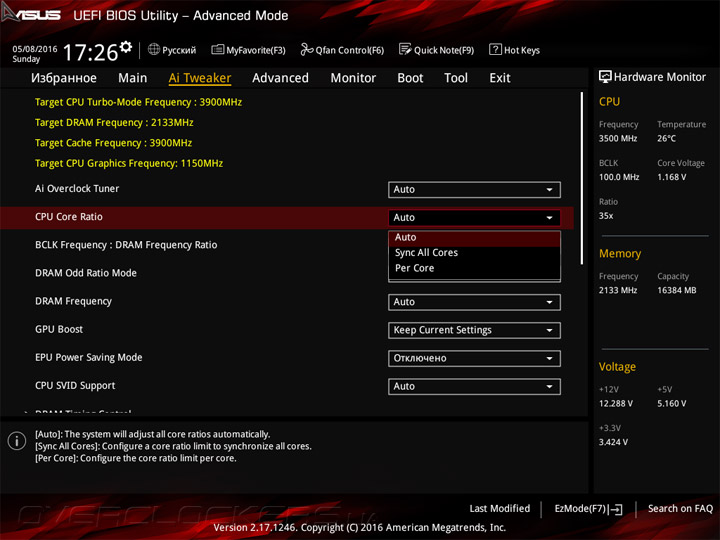Switch to the Main tab

pyautogui.click(x=133, y=78)
